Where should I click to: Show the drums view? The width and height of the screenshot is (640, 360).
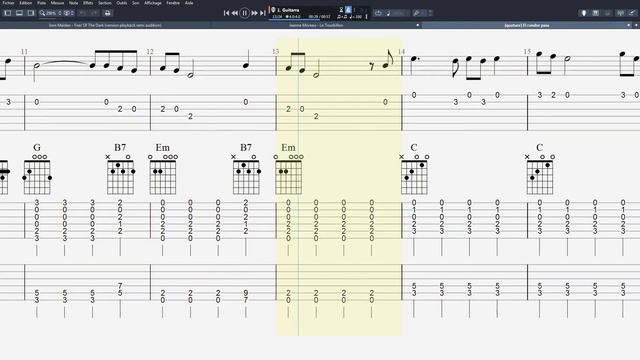point(607,13)
